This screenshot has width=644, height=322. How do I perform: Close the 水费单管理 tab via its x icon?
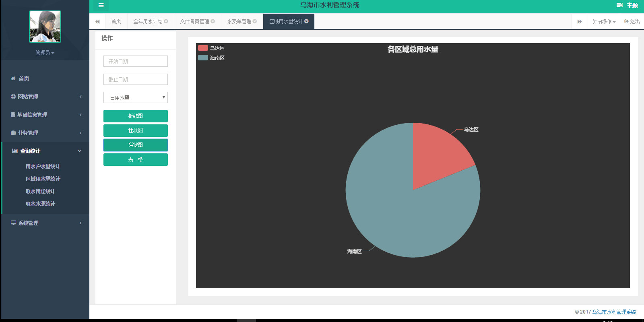coord(255,21)
